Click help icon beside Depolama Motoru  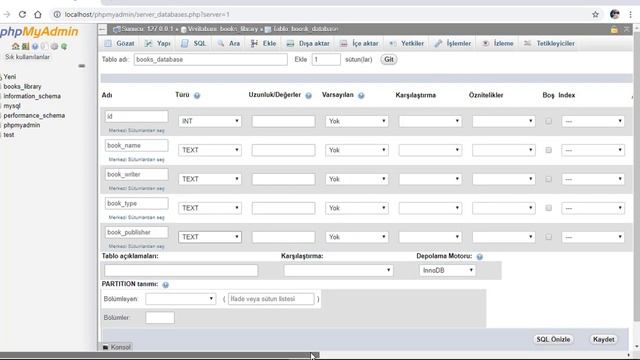[480, 257]
